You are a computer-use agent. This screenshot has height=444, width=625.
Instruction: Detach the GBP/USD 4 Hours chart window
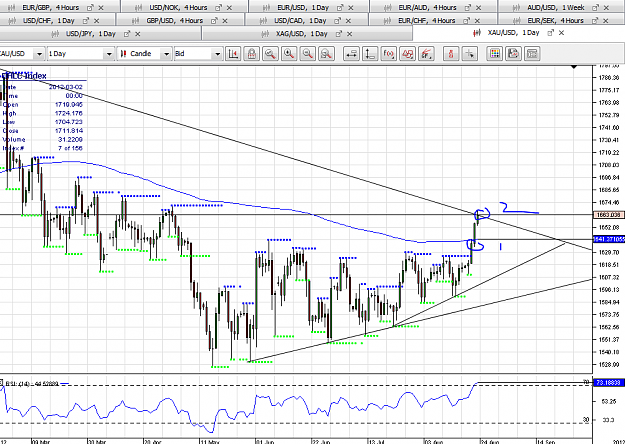[x=214, y=21]
